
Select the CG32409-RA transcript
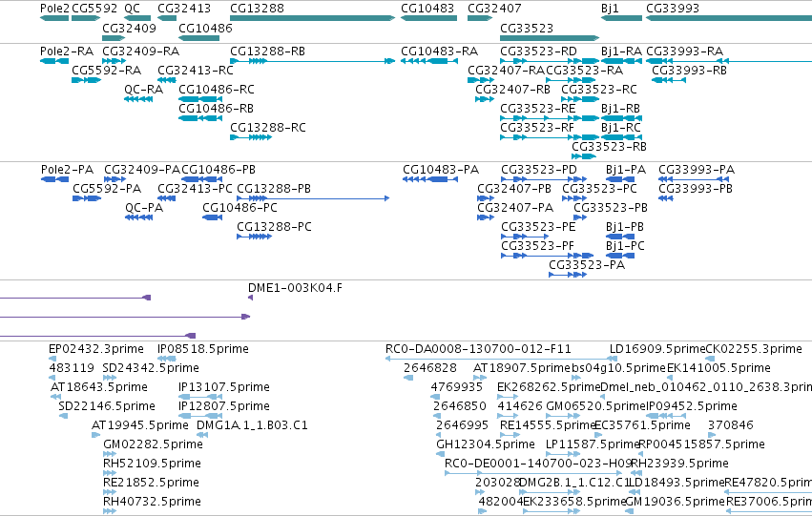click(115, 61)
